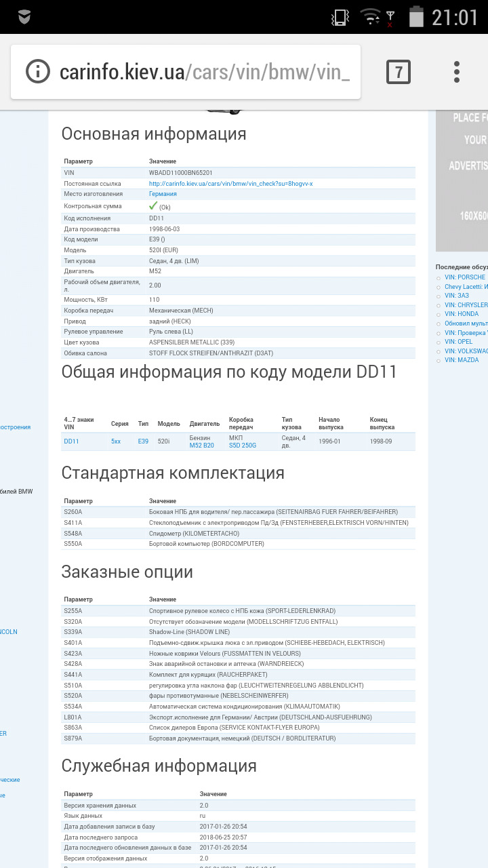Tap the Служебная информация heading
The height and width of the screenshot is (868, 488).
(159, 766)
